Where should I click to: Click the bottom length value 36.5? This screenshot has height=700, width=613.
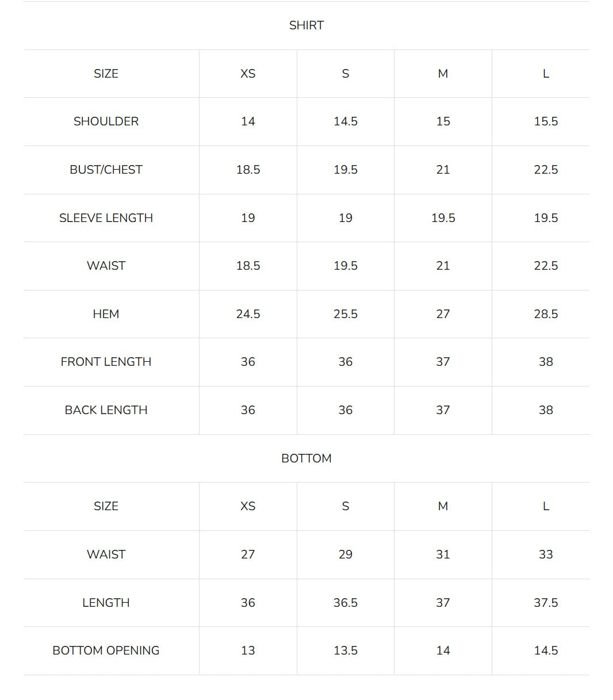[346, 603]
